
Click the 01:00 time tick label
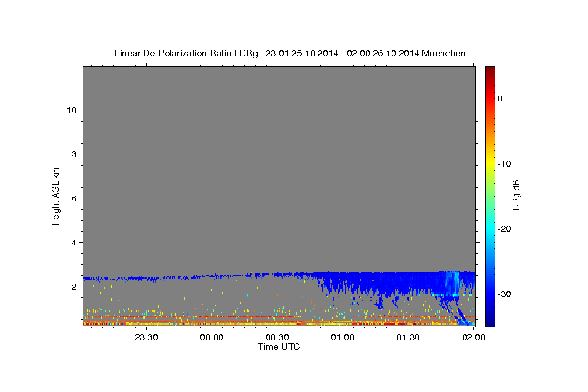[343, 337]
